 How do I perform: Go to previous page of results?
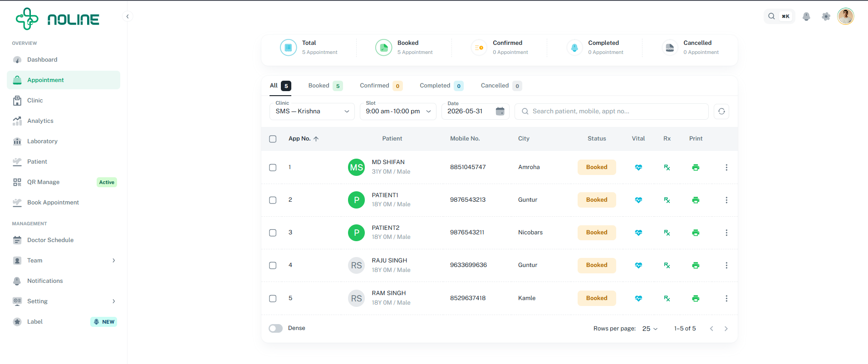pyautogui.click(x=711, y=329)
